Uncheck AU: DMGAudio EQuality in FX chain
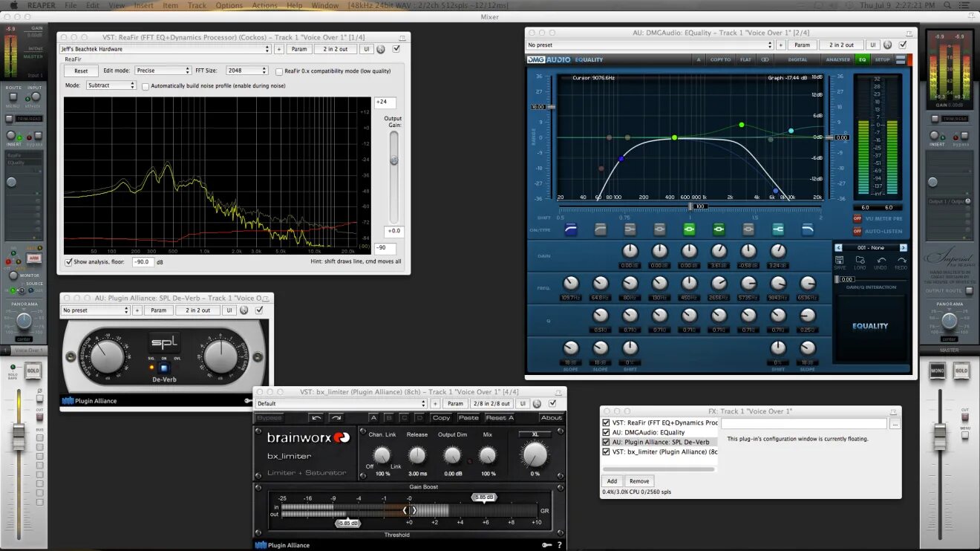This screenshot has height=551, width=980. coord(607,431)
